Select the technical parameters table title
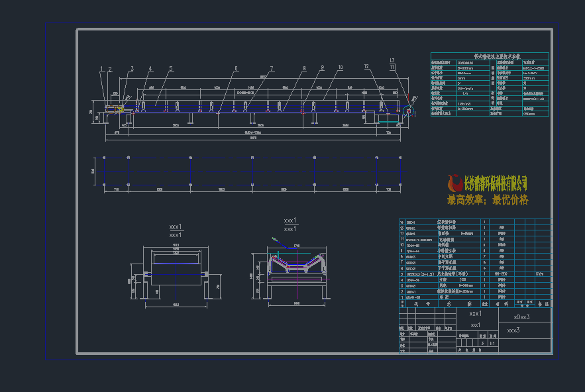 [490, 57]
